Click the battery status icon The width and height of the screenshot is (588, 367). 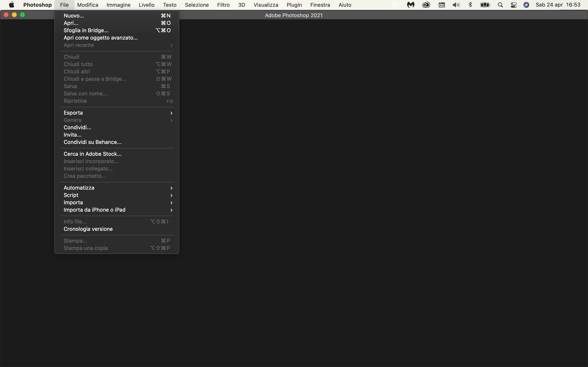point(485,5)
